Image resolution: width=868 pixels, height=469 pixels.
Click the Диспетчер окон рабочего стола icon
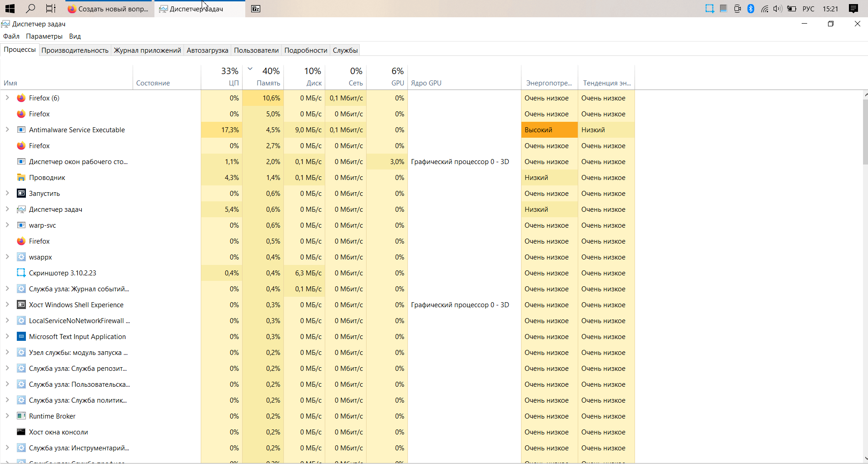point(21,162)
